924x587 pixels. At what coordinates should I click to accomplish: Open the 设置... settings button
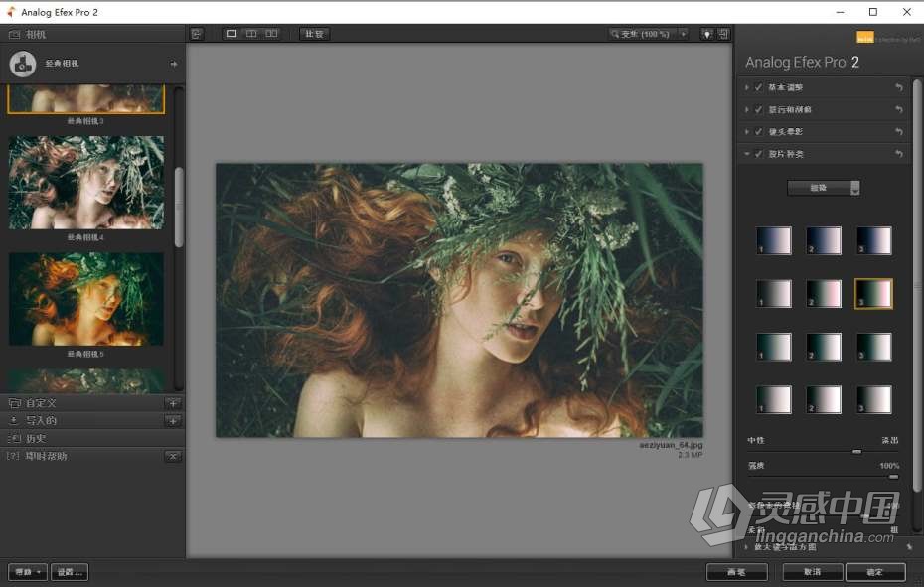coord(70,572)
